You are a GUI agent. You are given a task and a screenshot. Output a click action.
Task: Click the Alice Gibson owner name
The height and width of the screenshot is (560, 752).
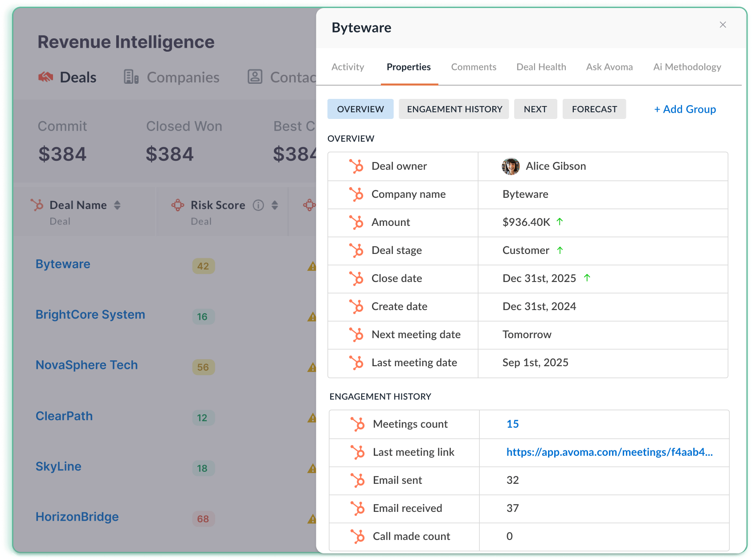pyautogui.click(x=556, y=166)
